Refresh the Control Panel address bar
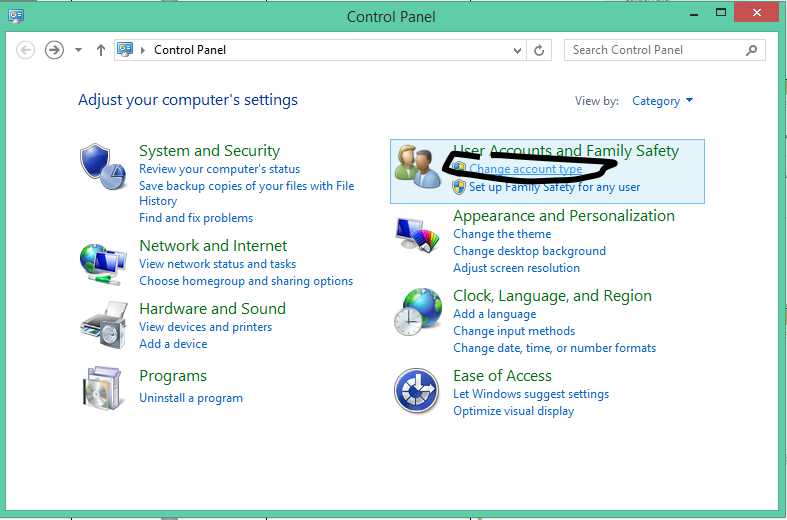This screenshot has height=520, width=787. 539,50
